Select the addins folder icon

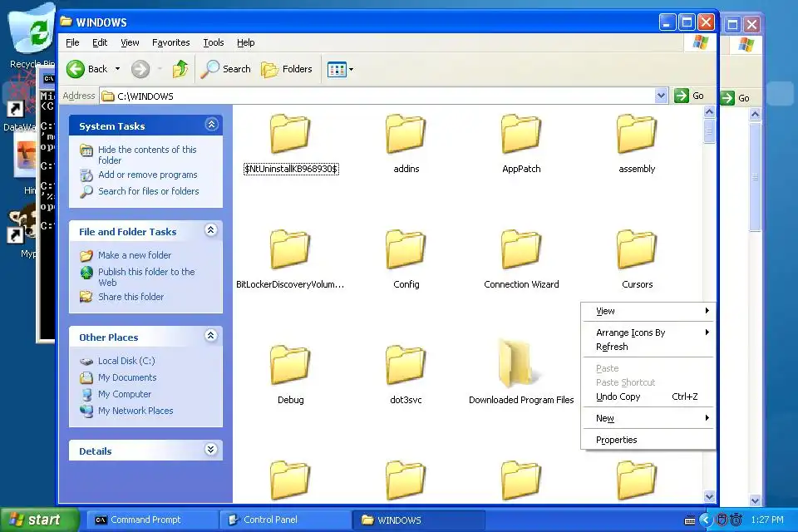406,134
